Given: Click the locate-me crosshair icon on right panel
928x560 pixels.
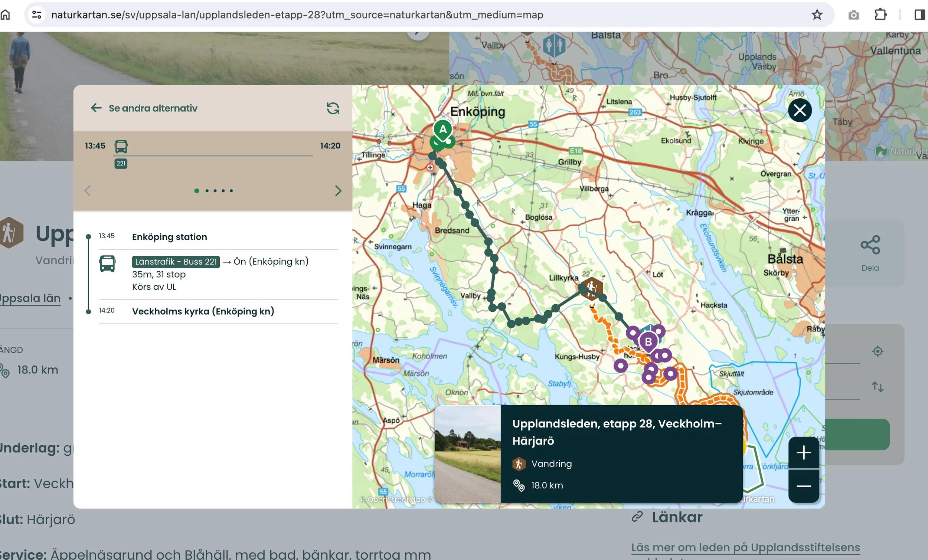Looking at the screenshot, I should (x=878, y=351).
